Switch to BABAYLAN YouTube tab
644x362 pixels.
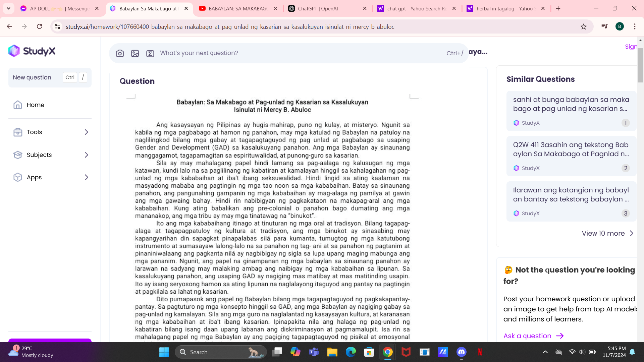[x=238, y=8]
